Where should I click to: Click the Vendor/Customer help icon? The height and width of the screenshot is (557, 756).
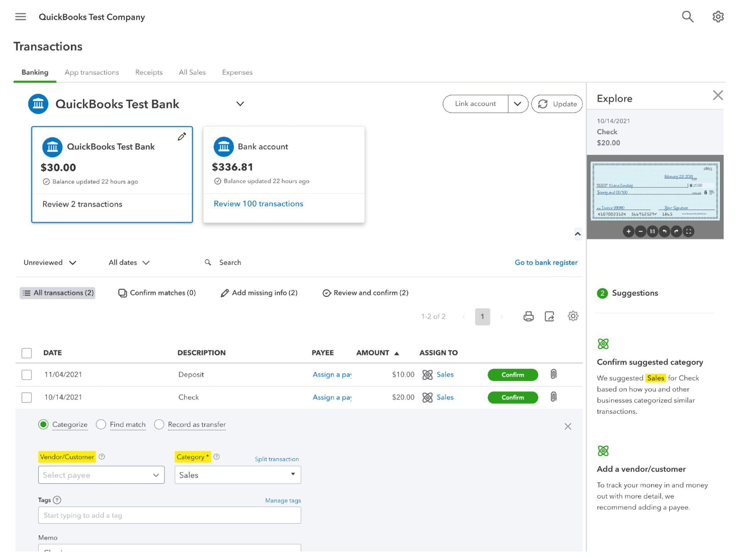click(102, 457)
